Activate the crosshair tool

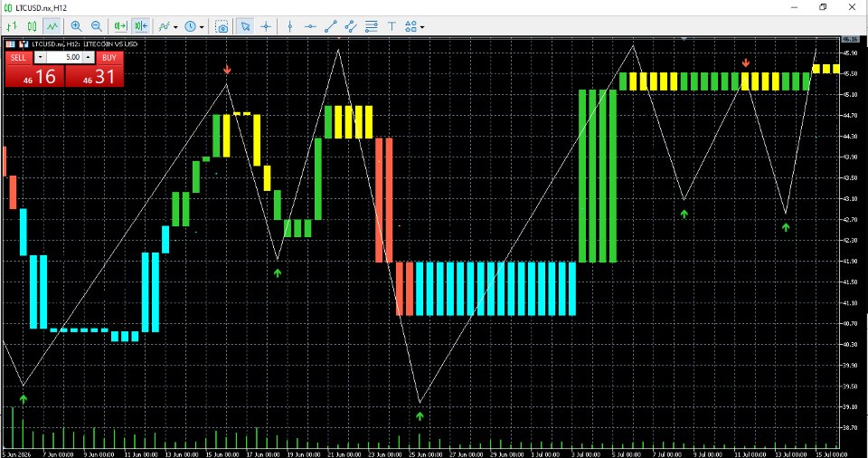click(x=266, y=26)
